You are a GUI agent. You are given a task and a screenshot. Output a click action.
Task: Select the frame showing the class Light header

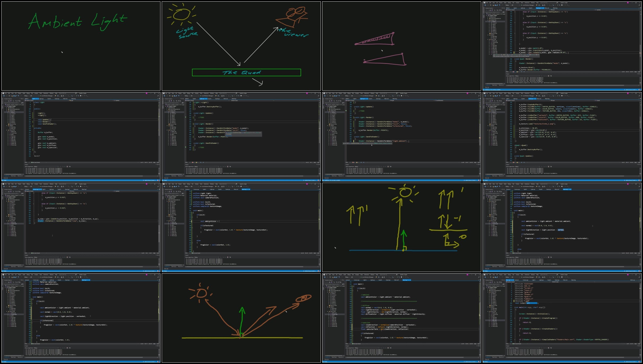[x=81, y=137]
